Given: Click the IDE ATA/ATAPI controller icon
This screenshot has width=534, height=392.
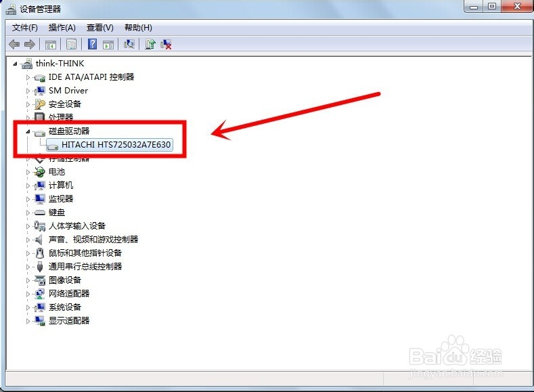Looking at the screenshot, I should coord(40,78).
